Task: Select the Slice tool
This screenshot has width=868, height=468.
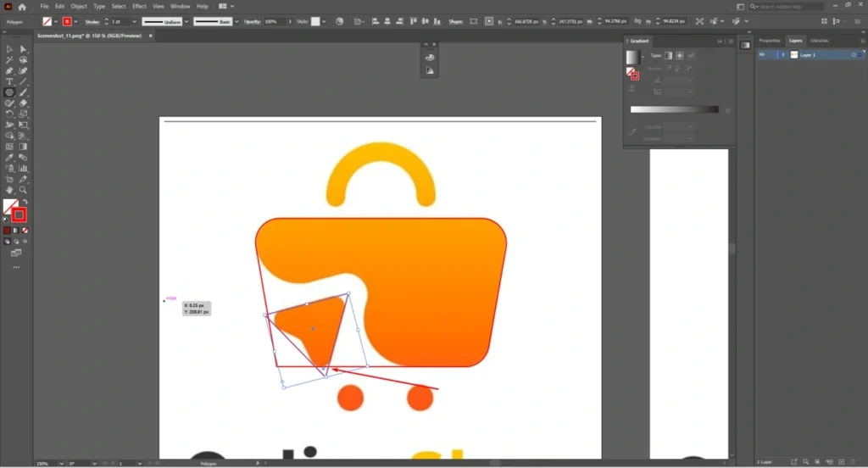Action: coord(23,179)
